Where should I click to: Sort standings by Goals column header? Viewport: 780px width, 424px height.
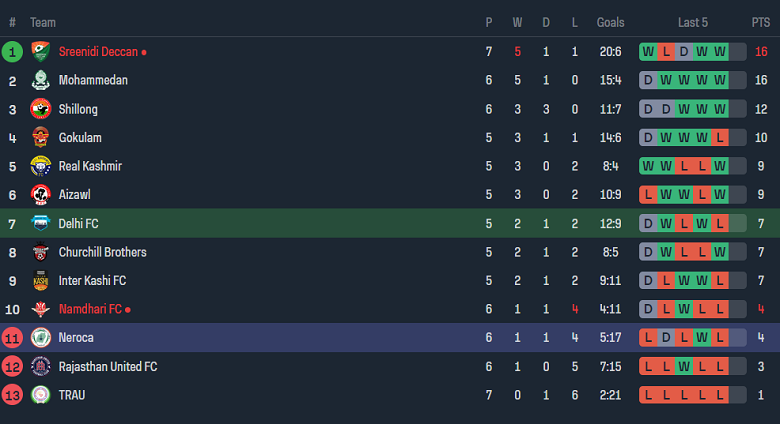[610, 22]
